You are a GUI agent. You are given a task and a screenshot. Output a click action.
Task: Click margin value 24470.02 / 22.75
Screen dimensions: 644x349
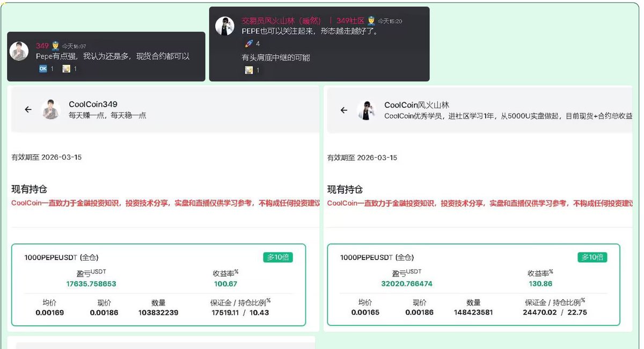point(555,313)
